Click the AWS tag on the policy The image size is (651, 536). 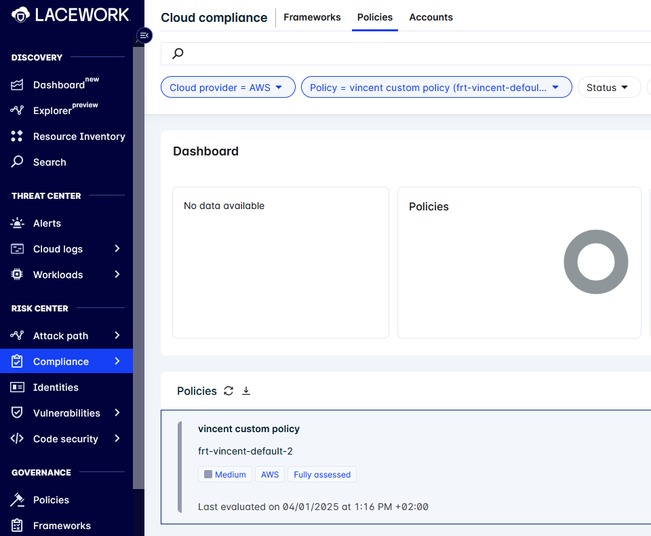(x=270, y=475)
